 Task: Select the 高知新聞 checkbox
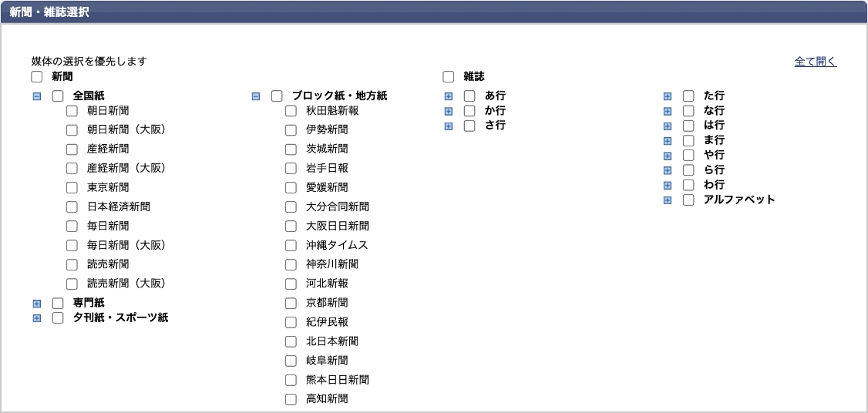pos(291,399)
